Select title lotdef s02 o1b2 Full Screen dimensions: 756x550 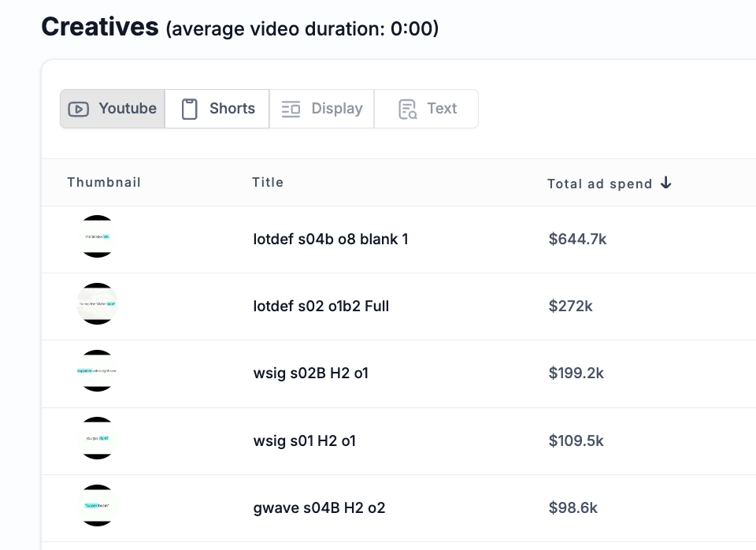click(321, 306)
